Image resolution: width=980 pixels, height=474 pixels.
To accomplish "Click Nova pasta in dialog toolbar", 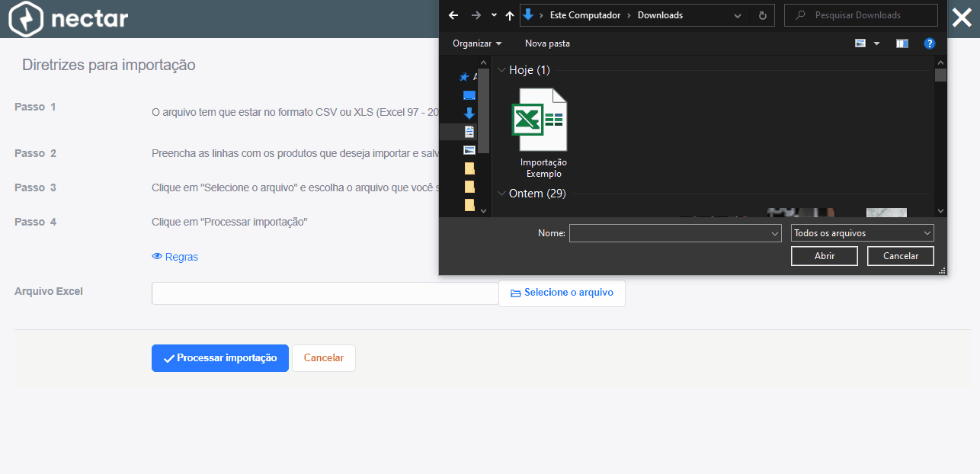I will coord(547,43).
